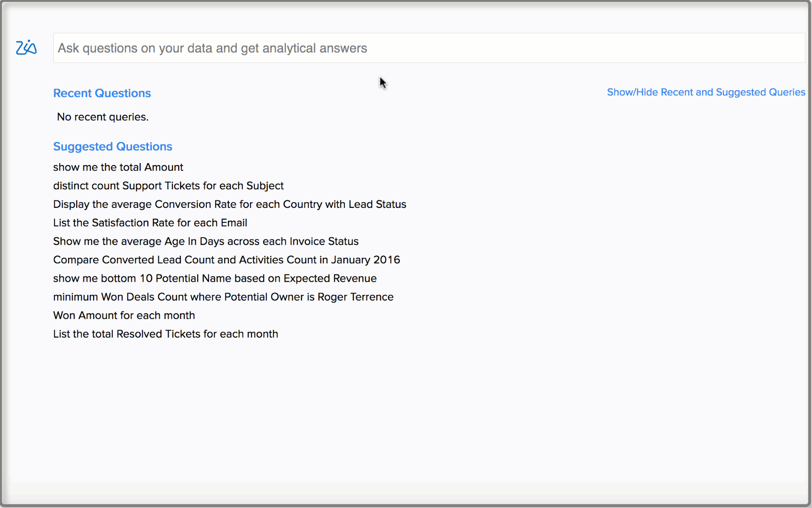
Task: Run the average Conversion Rate for each Country query
Action: point(229,204)
